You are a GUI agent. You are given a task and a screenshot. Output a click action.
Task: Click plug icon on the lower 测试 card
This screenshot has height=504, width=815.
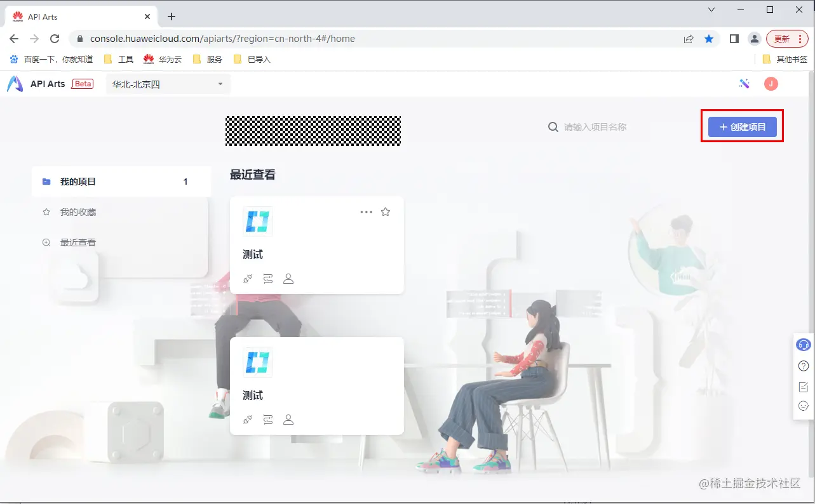point(248,420)
